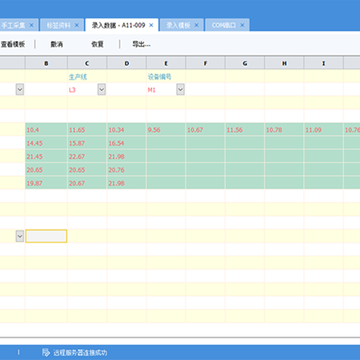The image size is (360, 360).
Task: Select column header B
Action: pos(46,63)
